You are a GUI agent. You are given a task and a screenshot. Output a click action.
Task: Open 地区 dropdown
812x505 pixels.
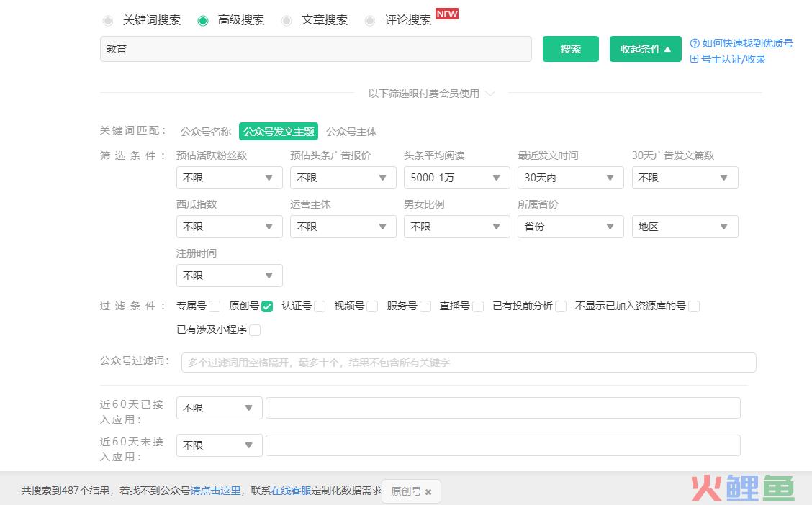[685, 227]
